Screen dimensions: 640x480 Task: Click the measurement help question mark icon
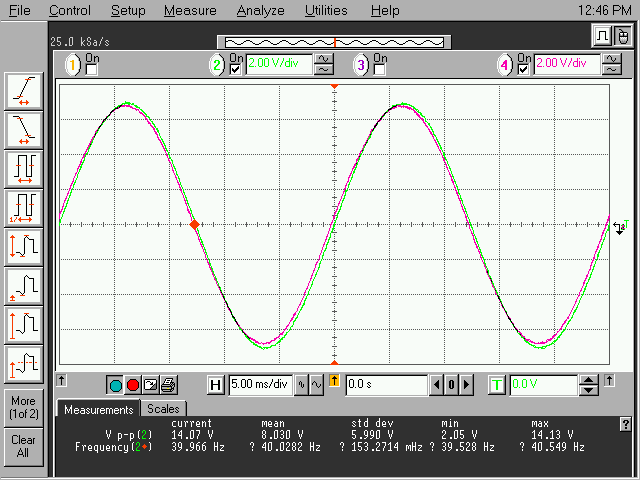point(625,424)
